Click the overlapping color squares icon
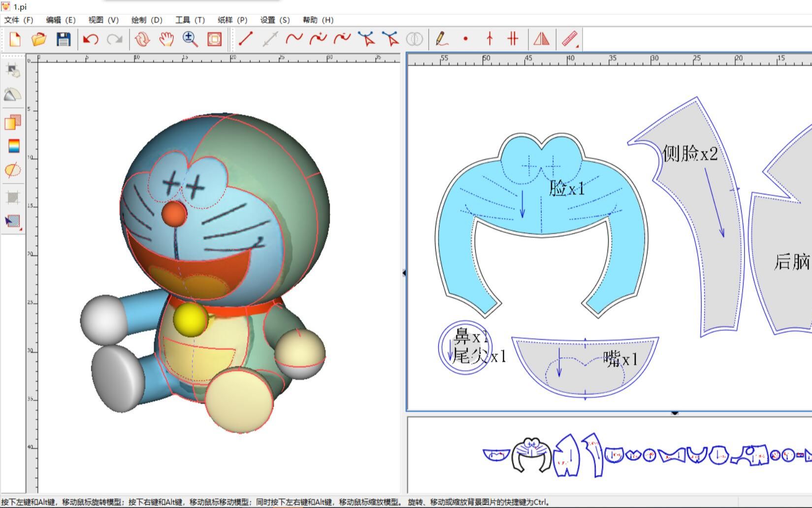 [13, 122]
